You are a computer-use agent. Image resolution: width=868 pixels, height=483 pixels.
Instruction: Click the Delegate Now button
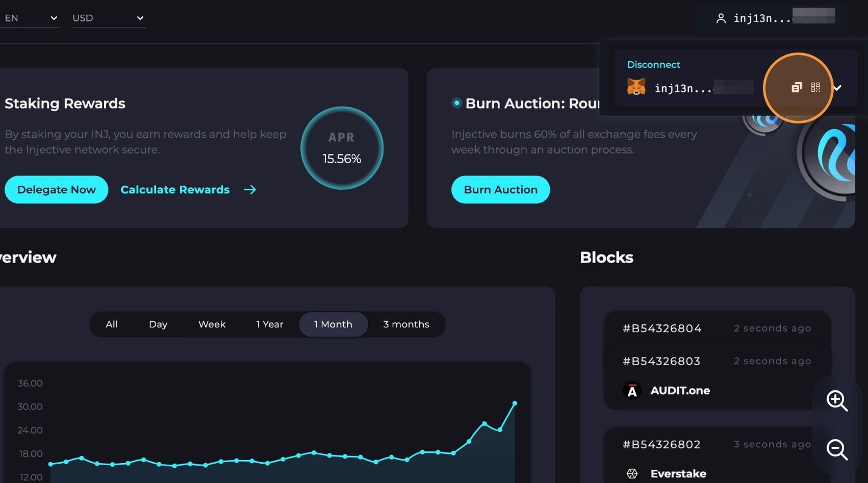56,190
